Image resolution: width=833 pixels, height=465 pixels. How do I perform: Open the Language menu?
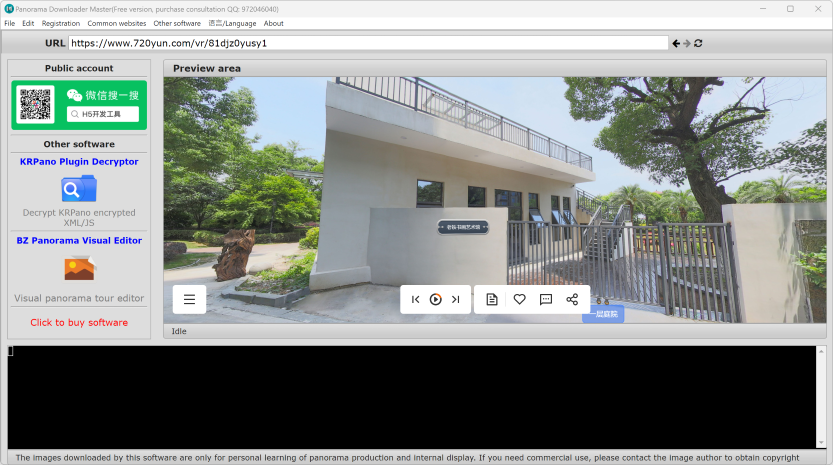[231, 23]
